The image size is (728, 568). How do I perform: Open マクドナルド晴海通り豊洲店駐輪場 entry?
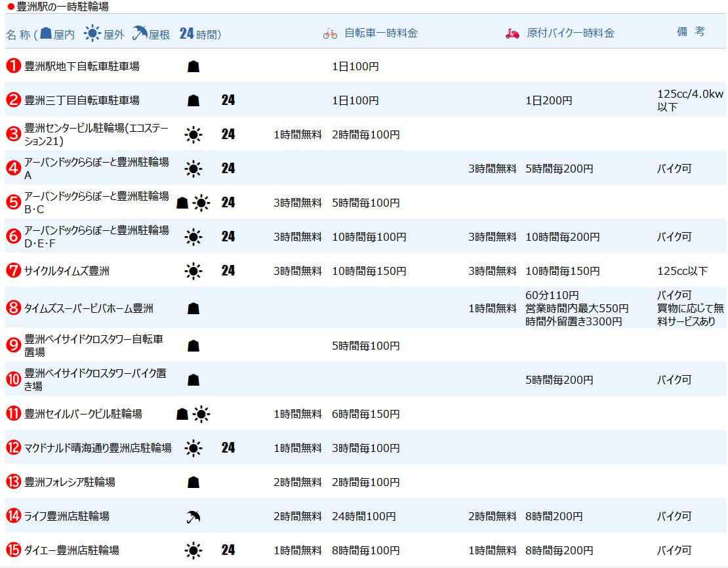(98, 448)
